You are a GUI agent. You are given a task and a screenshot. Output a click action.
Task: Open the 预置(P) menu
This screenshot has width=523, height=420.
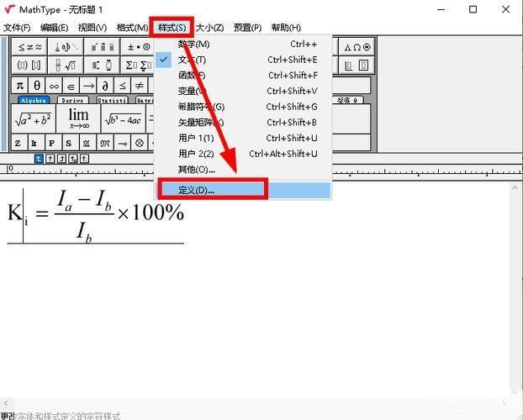[x=247, y=28]
